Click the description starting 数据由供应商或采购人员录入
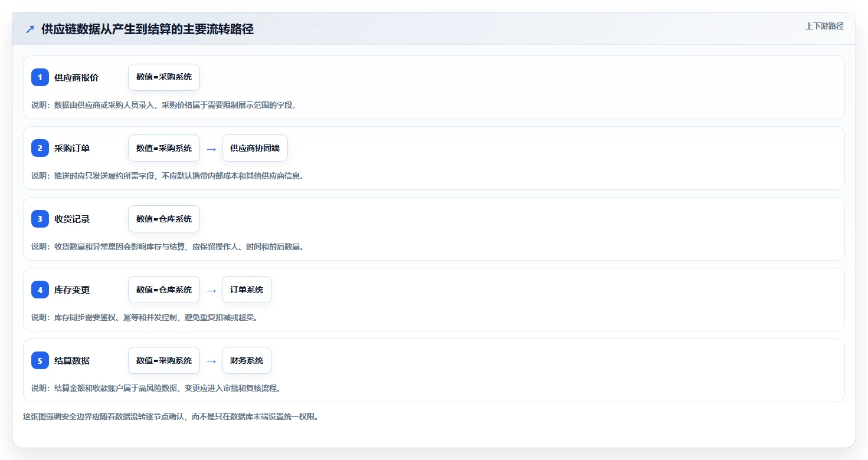Image resolution: width=868 pixels, height=460 pixels. tap(163, 105)
